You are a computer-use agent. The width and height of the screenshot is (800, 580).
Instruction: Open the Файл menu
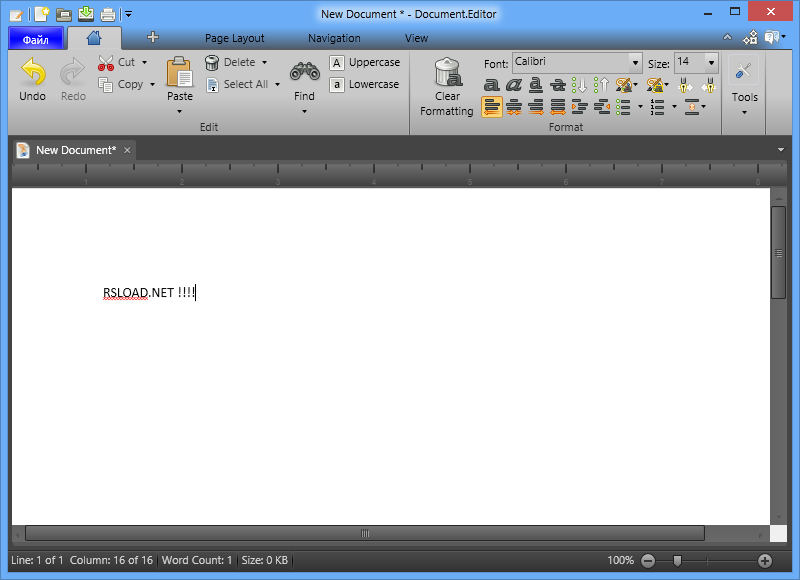(36, 39)
